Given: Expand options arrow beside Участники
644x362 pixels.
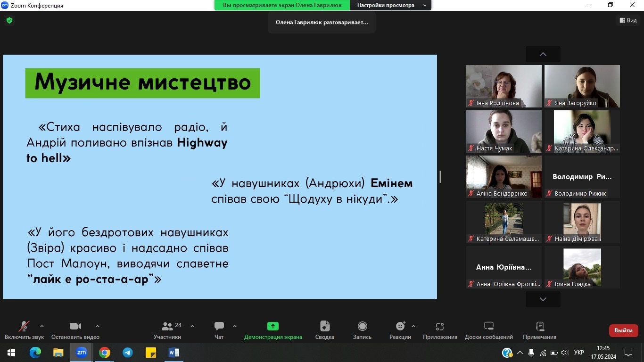Looking at the screenshot, I should coord(192,326).
